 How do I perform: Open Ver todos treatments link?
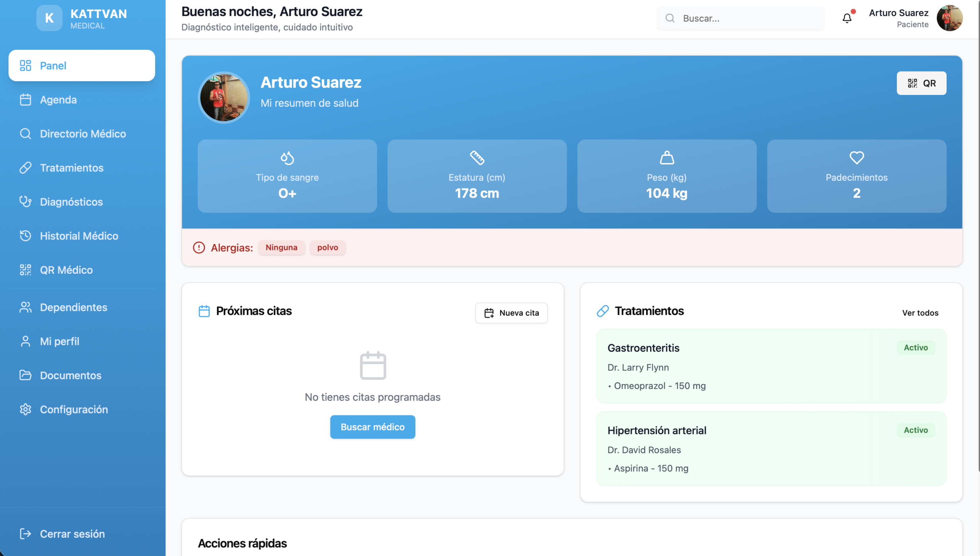tap(920, 313)
